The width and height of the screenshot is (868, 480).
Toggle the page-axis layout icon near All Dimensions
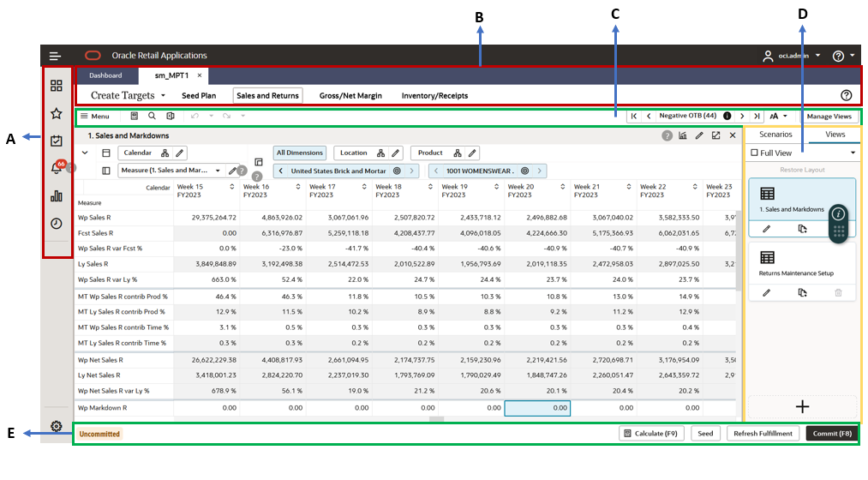coord(259,162)
